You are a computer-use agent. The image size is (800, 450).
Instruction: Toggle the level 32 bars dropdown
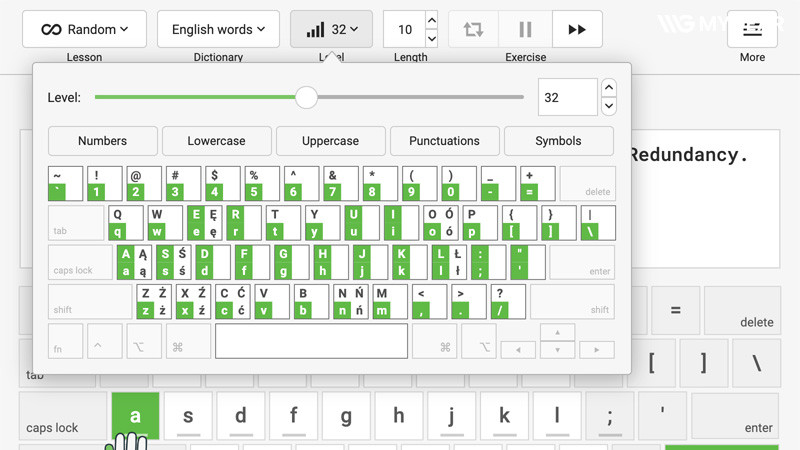(331, 30)
